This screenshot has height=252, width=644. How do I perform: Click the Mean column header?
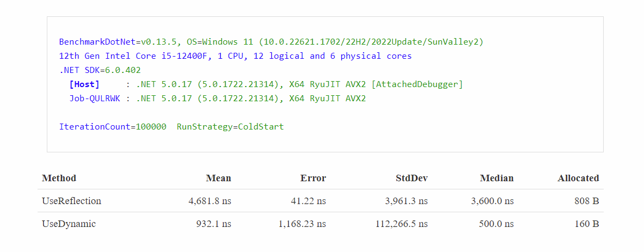(218, 178)
